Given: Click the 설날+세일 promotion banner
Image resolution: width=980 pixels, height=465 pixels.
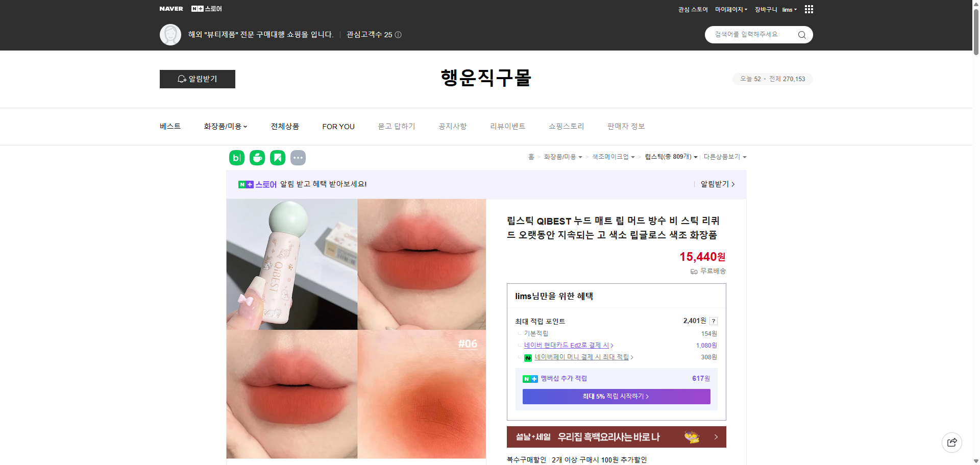Looking at the screenshot, I should tap(616, 437).
